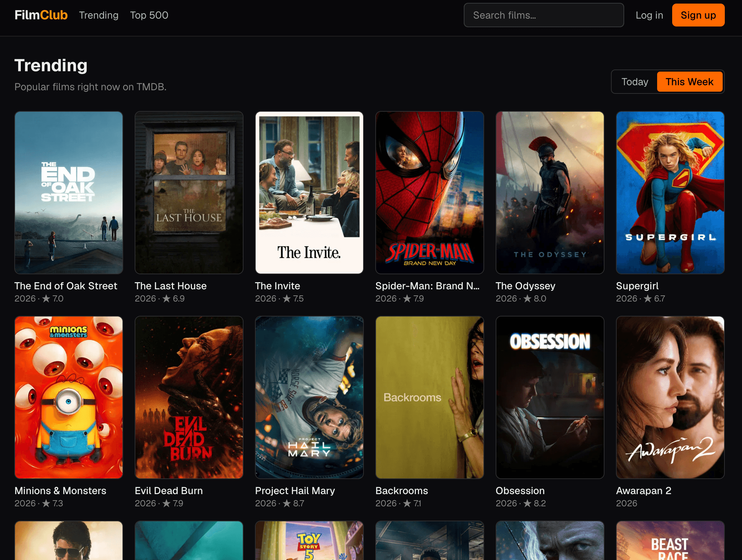742x560 pixels.
Task: Focus the Search films input field
Action: 544,15
